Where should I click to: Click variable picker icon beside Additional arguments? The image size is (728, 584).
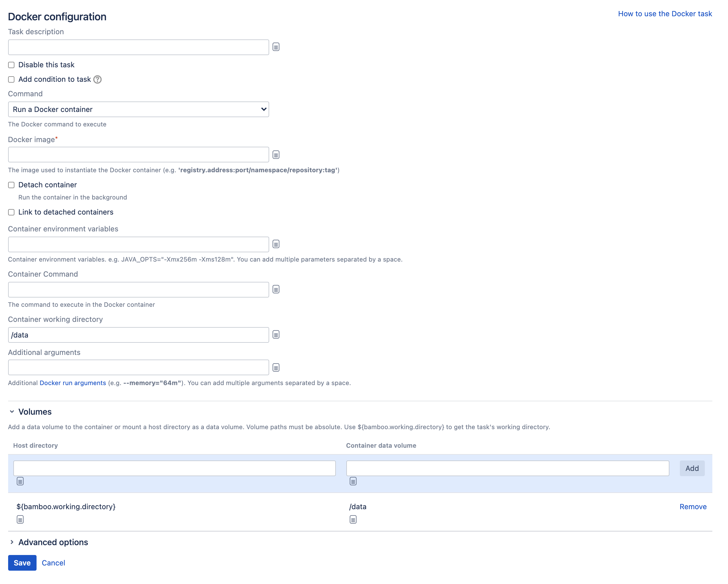coord(276,368)
